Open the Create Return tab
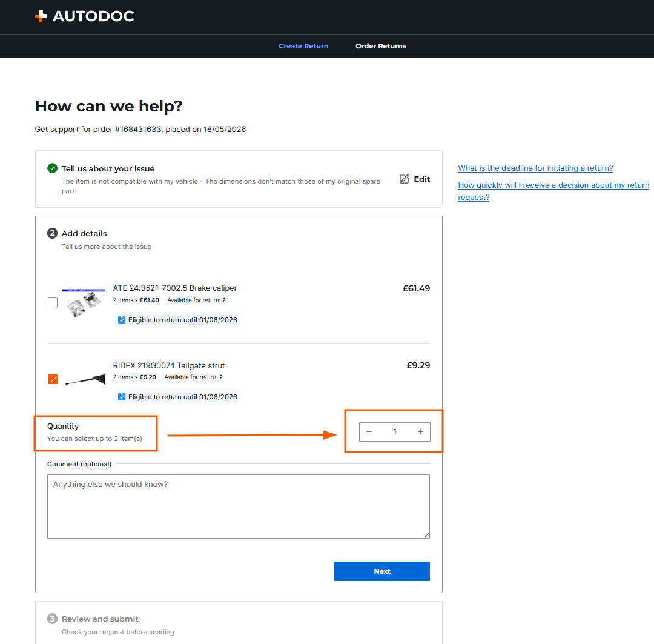 303,46
